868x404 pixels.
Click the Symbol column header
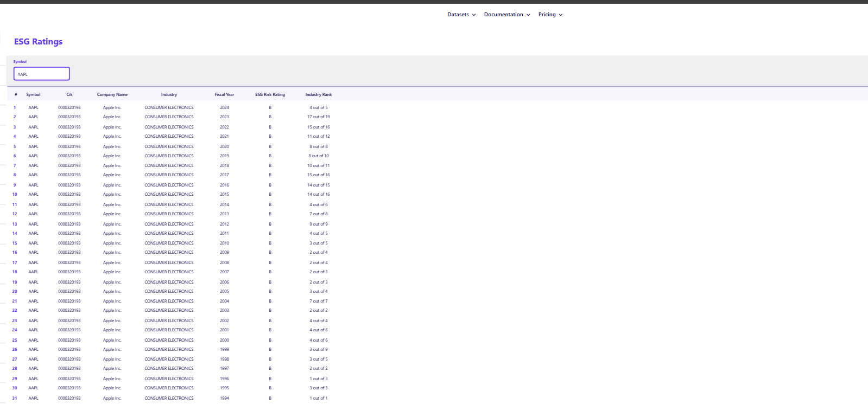[x=33, y=94]
